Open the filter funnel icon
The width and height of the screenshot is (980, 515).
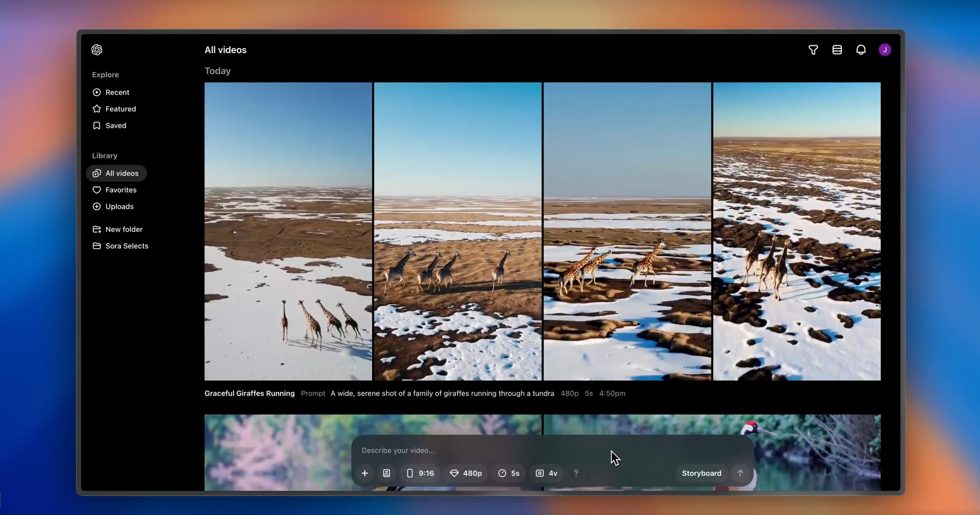(x=813, y=50)
